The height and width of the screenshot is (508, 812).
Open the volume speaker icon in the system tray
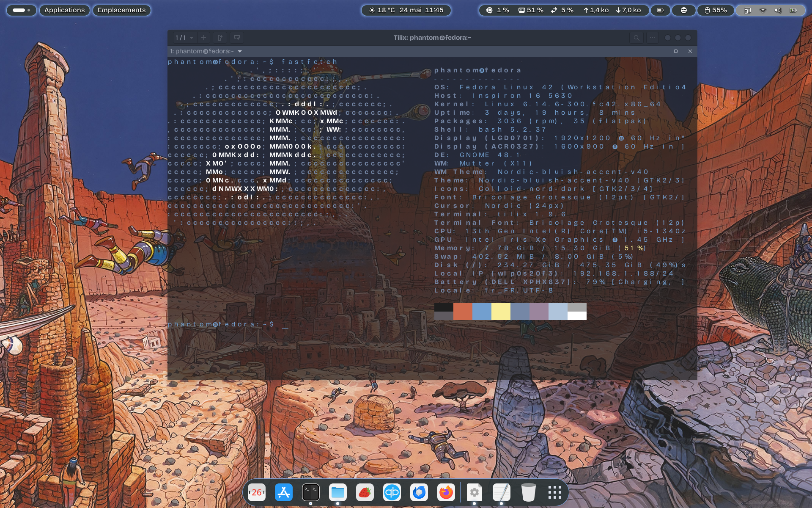pyautogui.click(x=778, y=10)
